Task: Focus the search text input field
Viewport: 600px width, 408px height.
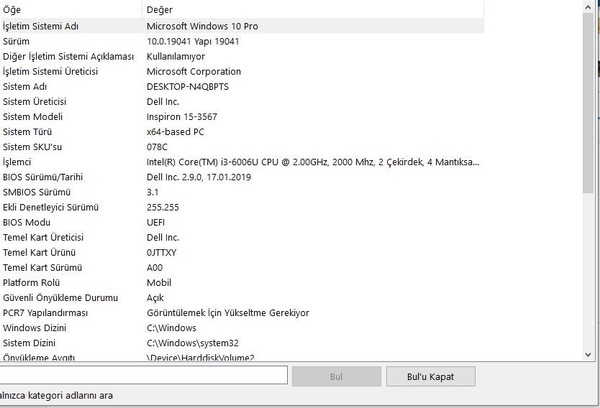Action: pyautogui.click(x=145, y=376)
